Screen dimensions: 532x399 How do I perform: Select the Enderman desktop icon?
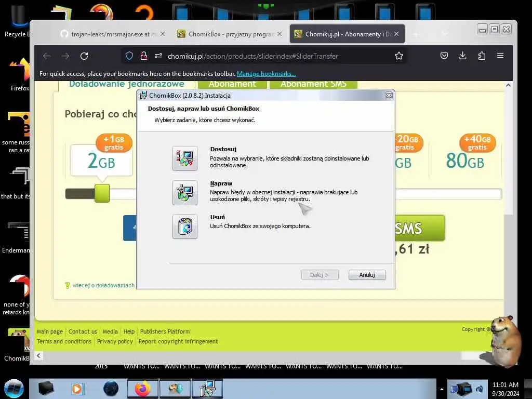coord(16,237)
